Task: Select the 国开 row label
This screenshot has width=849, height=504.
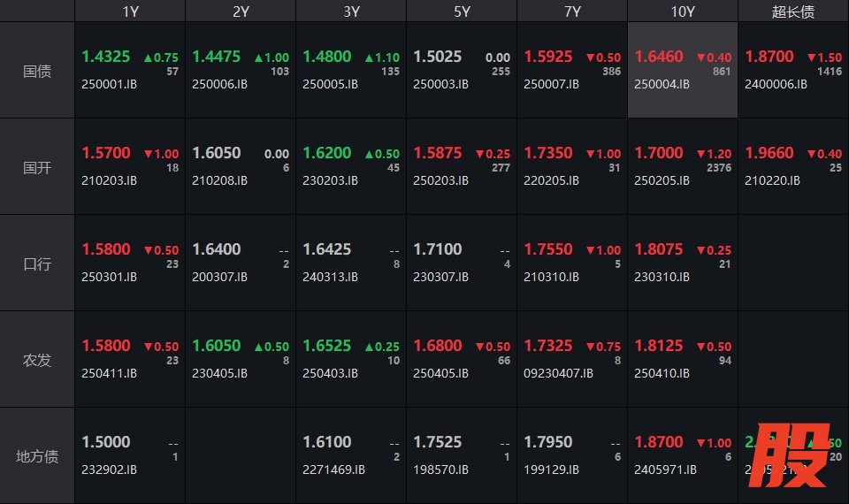Action: point(37,167)
